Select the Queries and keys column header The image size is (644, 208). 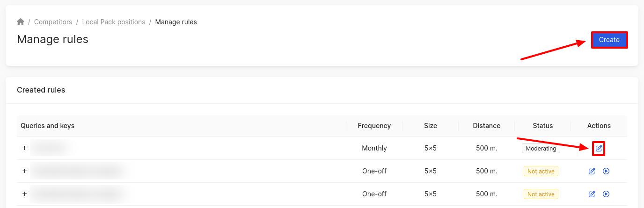(48, 126)
